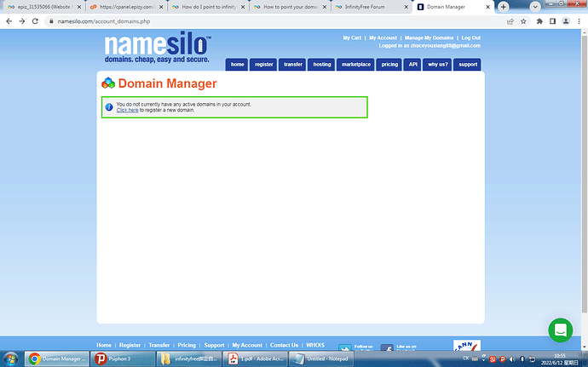Open the register nav menu
The height and width of the screenshot is (367, 588).
pos(263,65)
